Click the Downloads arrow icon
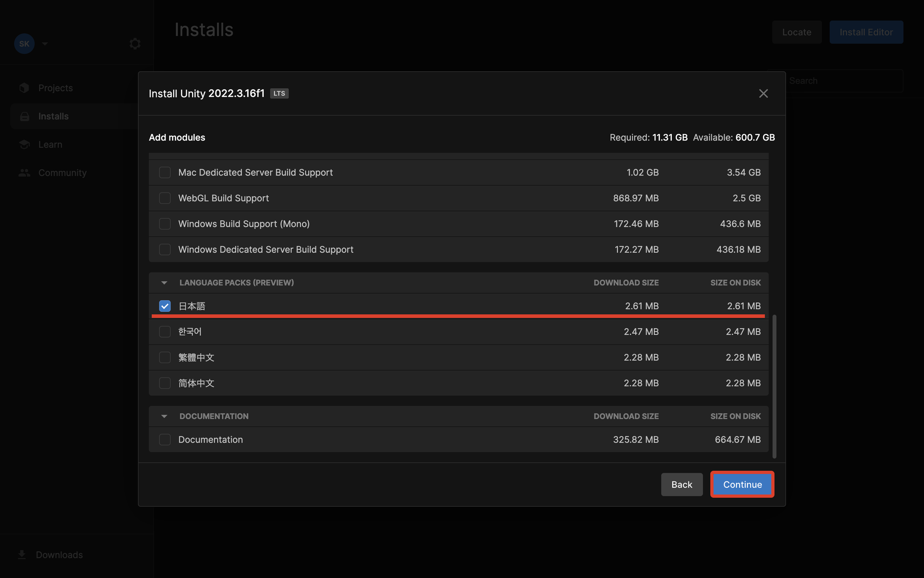This screenshot has width=924, height=578. (x=22, y=554)
